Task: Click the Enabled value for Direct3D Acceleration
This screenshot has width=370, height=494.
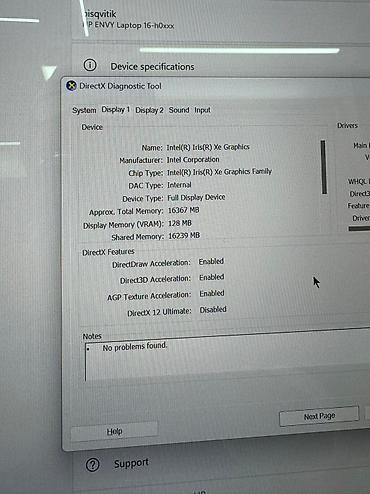Action: (212, 277)
